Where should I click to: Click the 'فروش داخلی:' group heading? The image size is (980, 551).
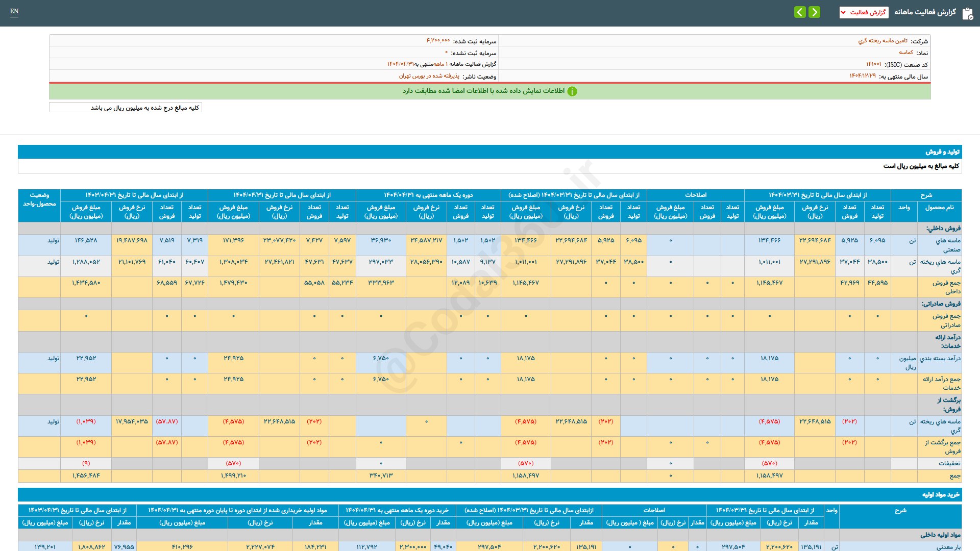coord(943,229)
